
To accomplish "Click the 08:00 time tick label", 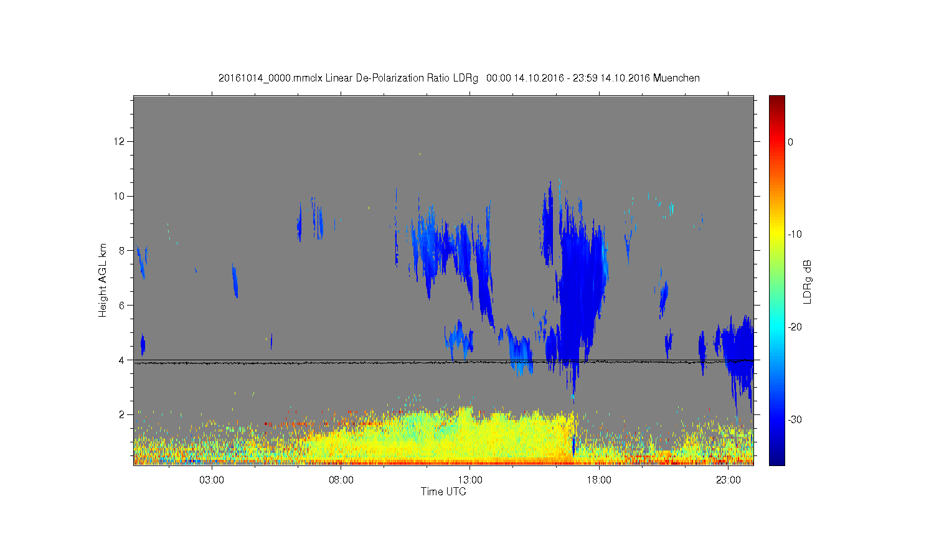I will [341, 480].
